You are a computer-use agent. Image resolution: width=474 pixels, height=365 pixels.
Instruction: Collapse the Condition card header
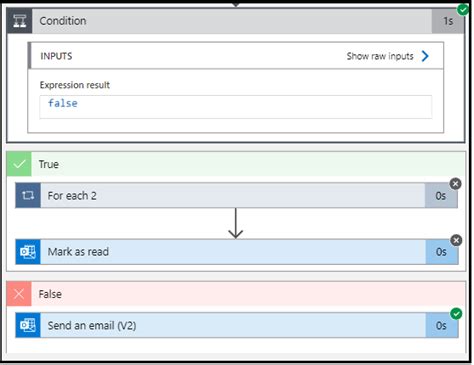coord(235,21)
